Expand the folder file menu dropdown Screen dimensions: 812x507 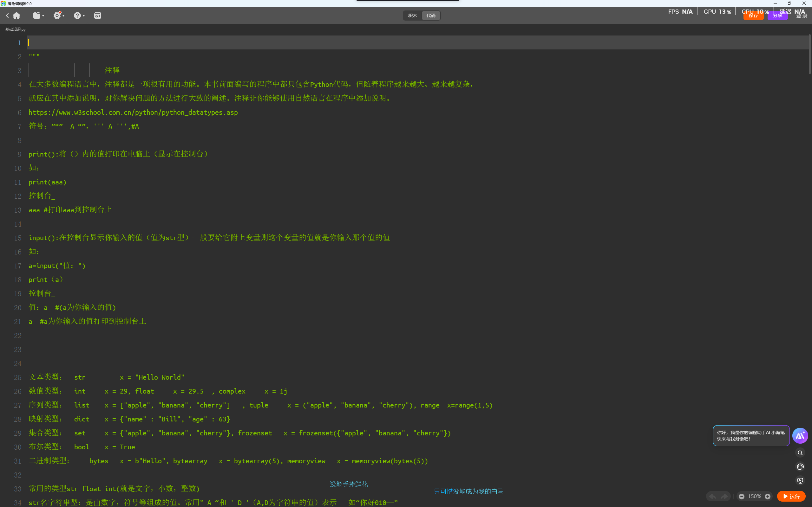point(39,16)
